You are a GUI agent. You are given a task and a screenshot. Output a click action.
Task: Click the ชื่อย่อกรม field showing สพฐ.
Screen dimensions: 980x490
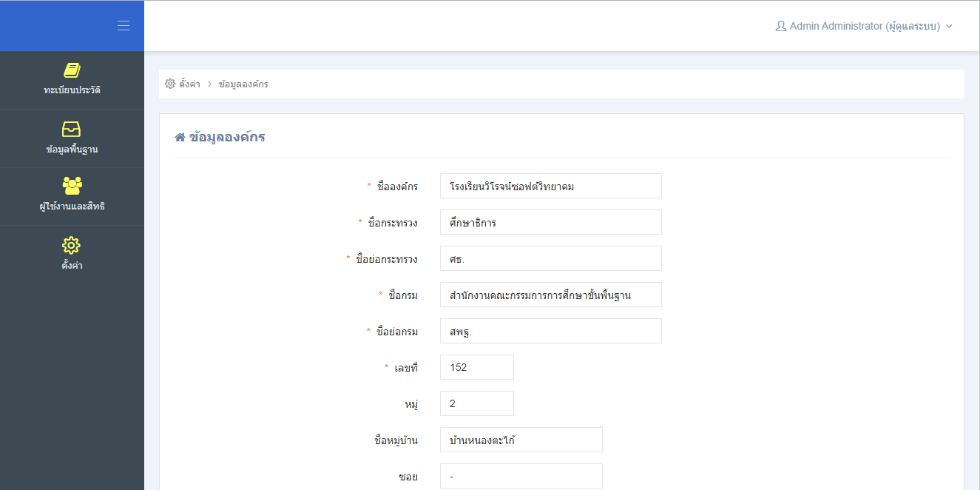tap(551, 331)
